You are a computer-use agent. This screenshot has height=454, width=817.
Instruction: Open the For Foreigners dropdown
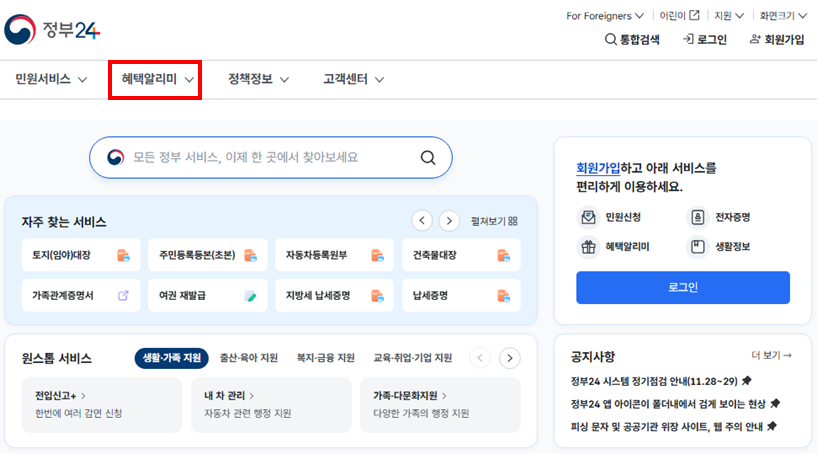pos(605,16)
